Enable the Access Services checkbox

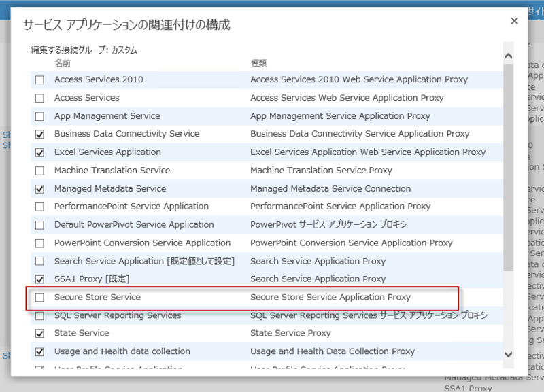click(x=39, y=98)
